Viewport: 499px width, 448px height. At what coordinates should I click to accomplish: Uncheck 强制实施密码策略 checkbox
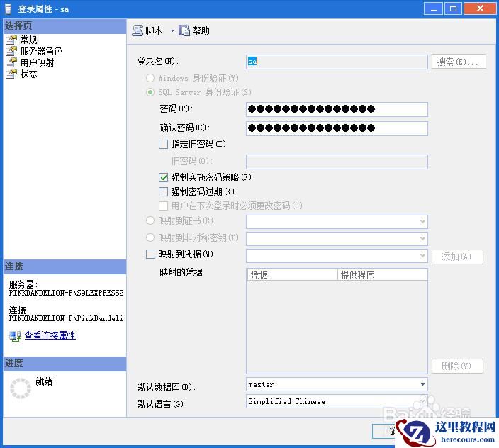163,177
